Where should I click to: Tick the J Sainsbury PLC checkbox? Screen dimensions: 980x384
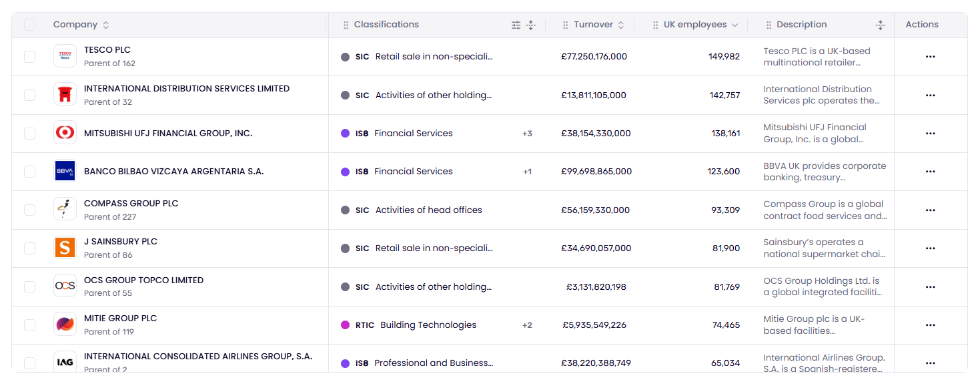29,248
